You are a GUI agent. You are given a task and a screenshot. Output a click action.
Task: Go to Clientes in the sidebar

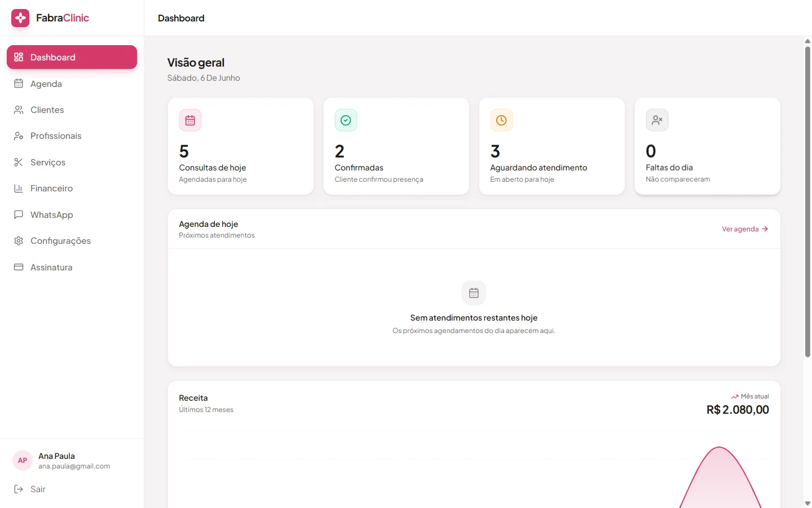click(72, 110)
